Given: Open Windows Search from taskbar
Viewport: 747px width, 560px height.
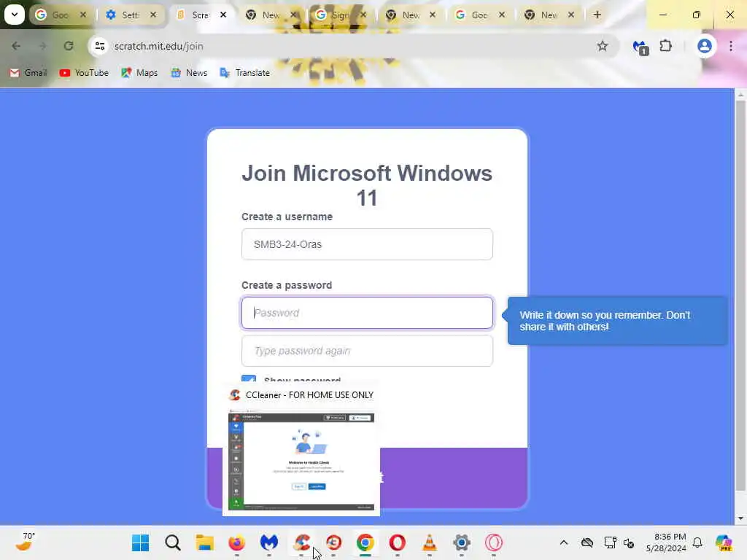Looking at the screenshot, I should click(172, 542).
